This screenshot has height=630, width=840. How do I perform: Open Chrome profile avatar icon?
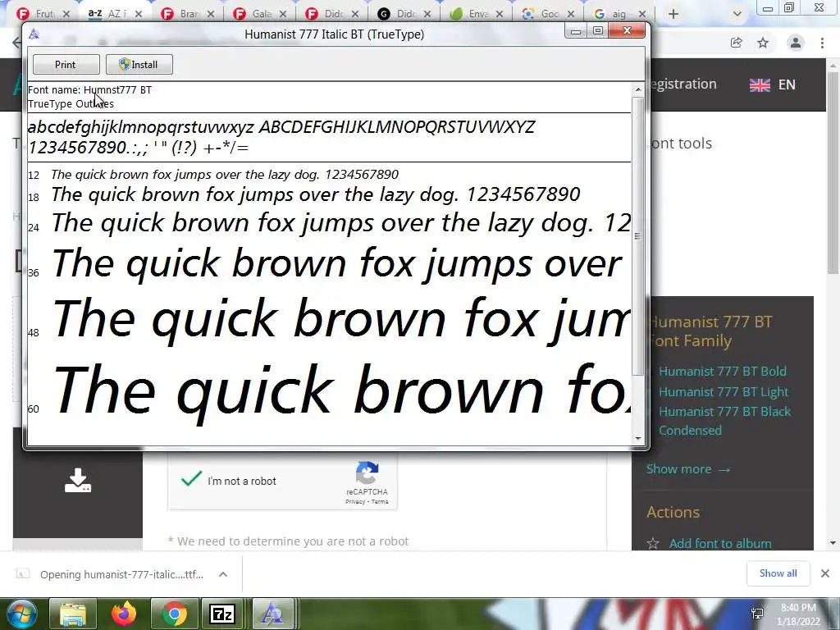pos(796,43)
